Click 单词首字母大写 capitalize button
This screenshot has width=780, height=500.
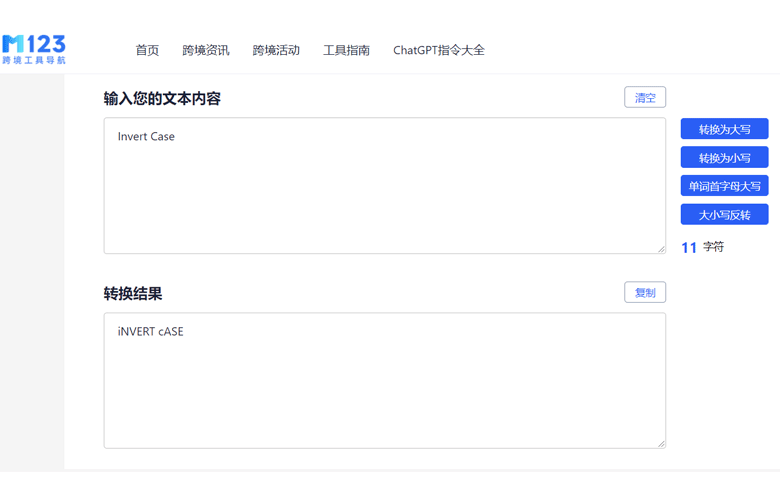[x=724, y=186]
